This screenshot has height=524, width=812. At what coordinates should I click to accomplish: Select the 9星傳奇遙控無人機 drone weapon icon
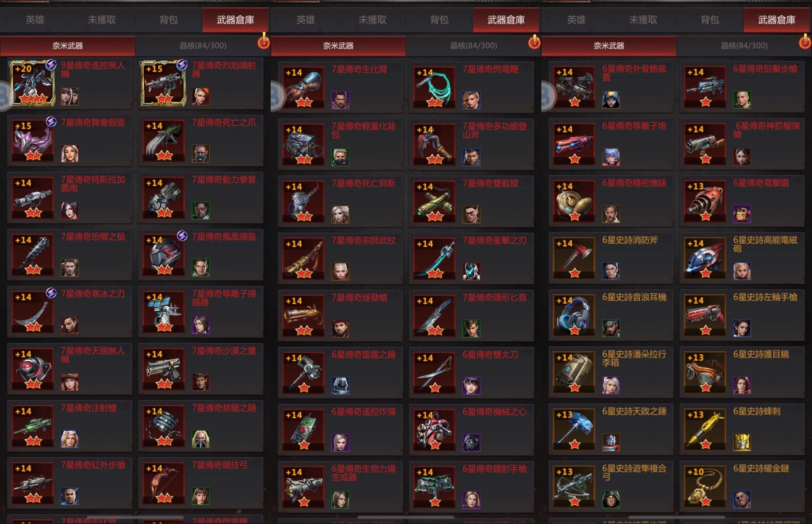tap(32, 83)
